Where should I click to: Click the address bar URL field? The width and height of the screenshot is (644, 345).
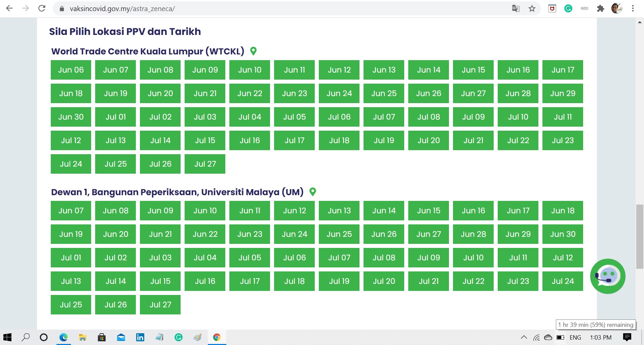269,9
